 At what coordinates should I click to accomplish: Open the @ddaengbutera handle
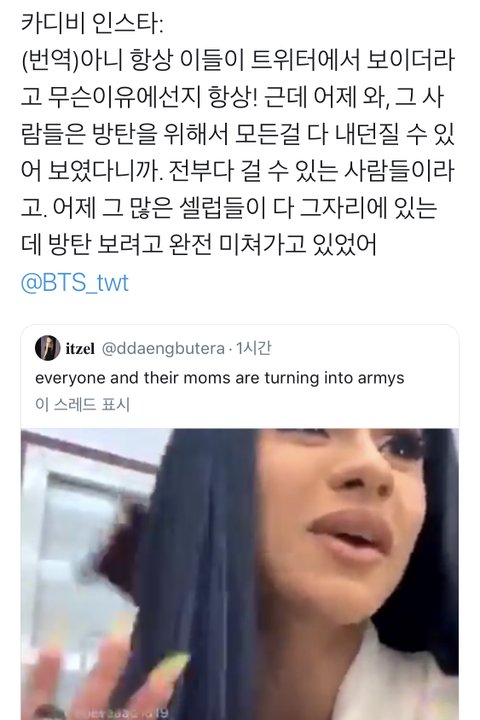click(163, 349)
